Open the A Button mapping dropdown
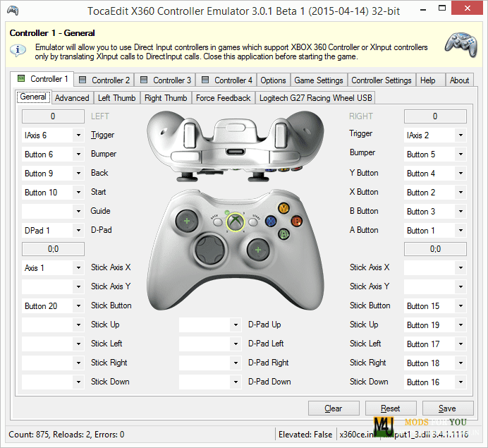This screenshot has height=448, width=488. [x=460, y=231]
